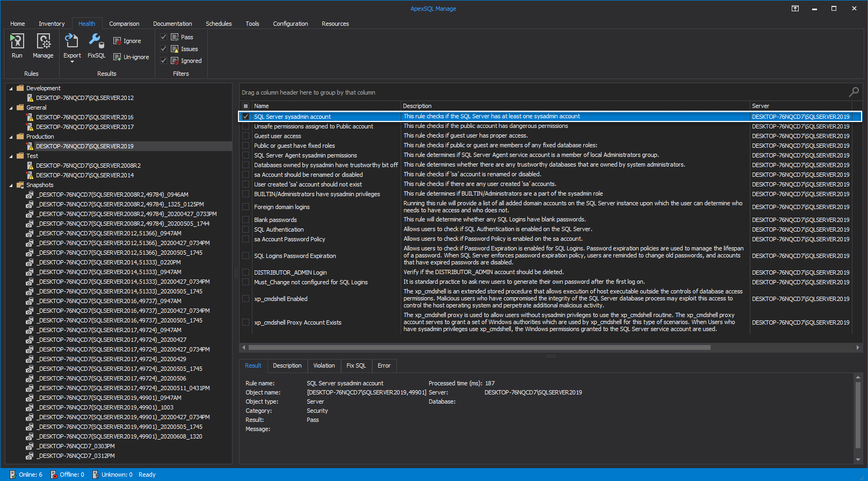This screenshot has width=868, height=481.
Task: Uncheck the SQL Server sysadmin account rule
Action: (246, 117)
